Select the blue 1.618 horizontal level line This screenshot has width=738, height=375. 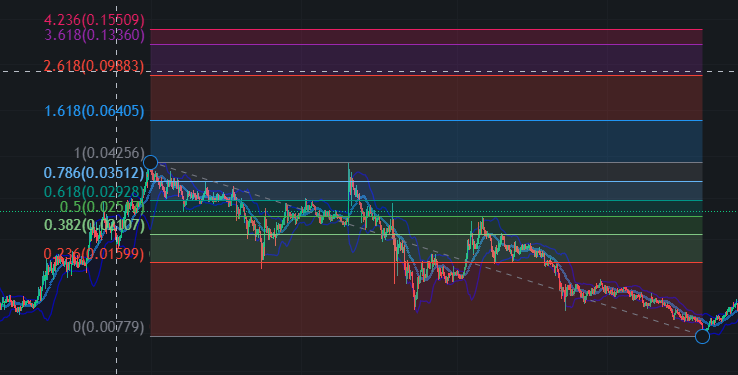[x=426, y=120]
